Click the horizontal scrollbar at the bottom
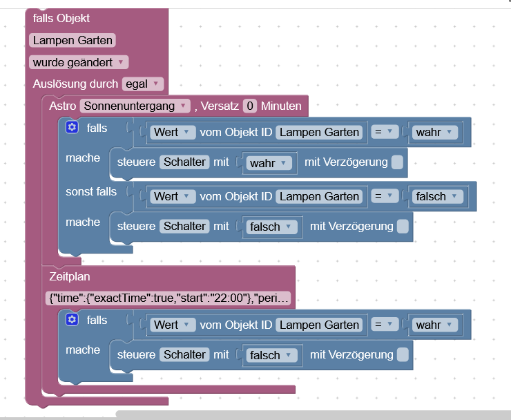511x420 pixels. (314, 414)
